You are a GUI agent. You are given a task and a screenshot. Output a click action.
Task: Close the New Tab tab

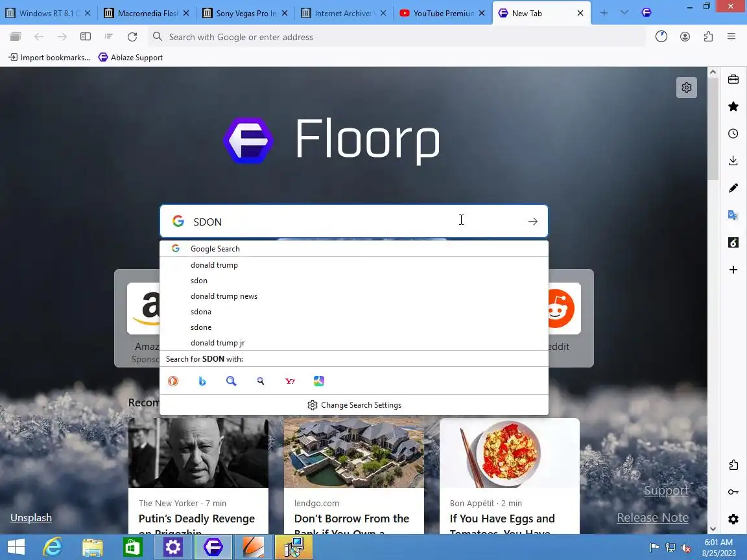(x=580, y=14)
